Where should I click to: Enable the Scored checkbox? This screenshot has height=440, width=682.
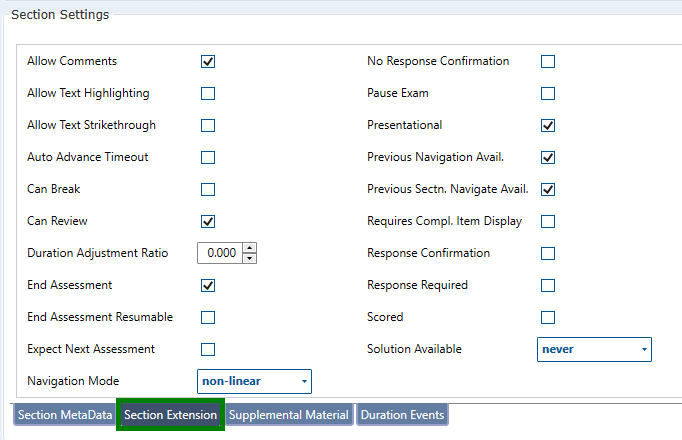pos(548,317)
